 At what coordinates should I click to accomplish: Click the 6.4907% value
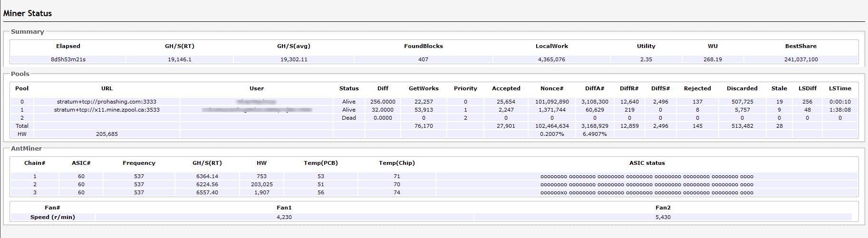pos(595,134)
